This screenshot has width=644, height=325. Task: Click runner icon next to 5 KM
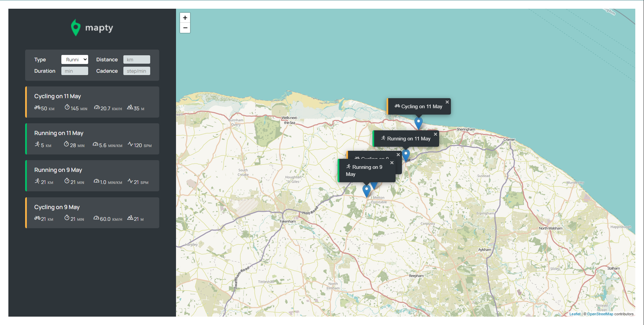coord(37,144)
